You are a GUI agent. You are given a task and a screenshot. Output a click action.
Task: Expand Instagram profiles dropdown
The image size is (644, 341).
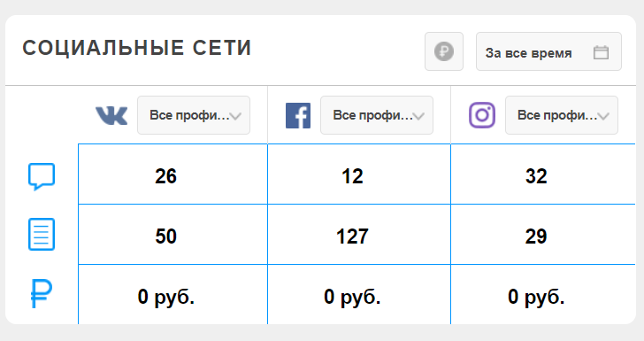(562, 115)
